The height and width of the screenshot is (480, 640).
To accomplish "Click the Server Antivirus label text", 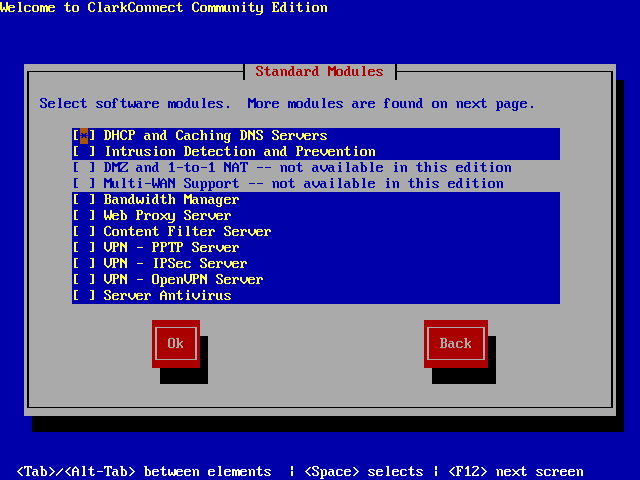I will pos(167,296).
